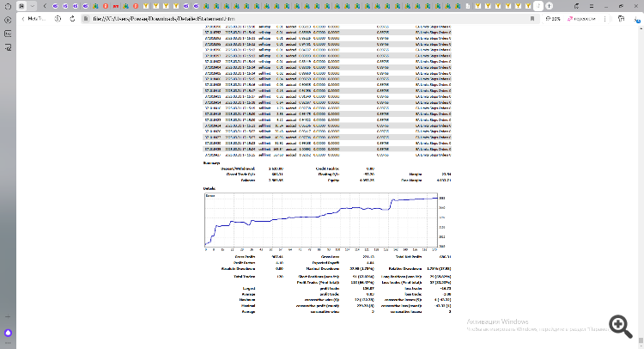Viewport: 644px width, 349px height.
Task: Focus the file URL address field
Action: coord(308,19)
